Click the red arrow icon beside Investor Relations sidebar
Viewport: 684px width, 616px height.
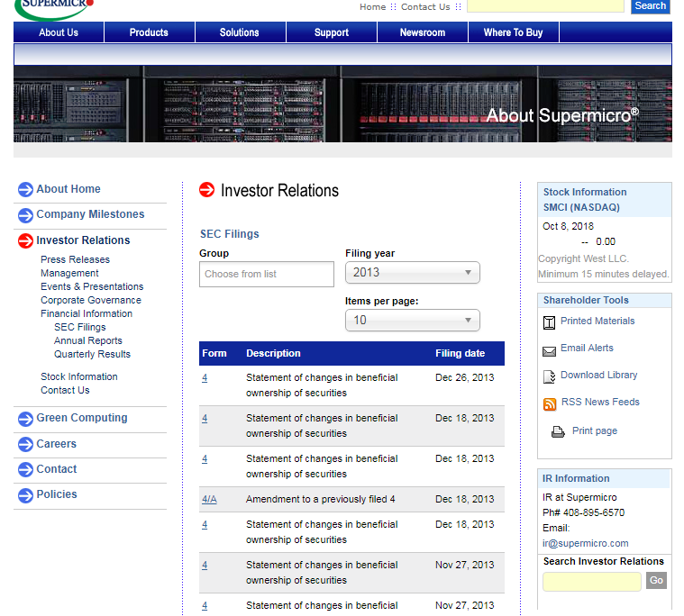25,240
